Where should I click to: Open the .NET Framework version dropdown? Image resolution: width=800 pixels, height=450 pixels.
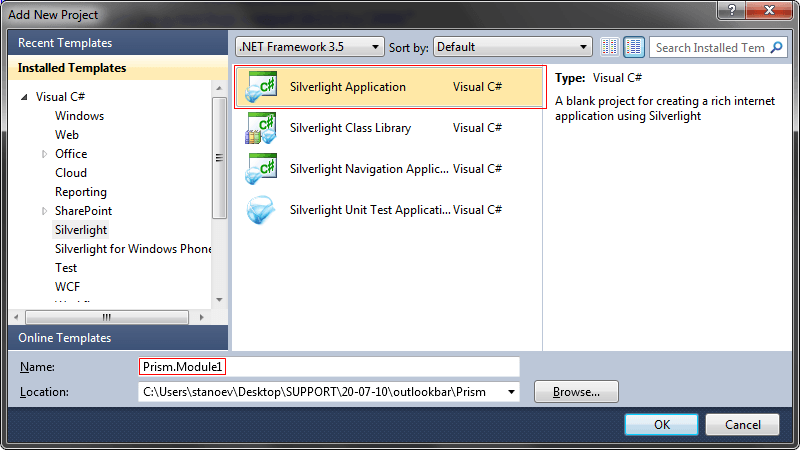309,47
